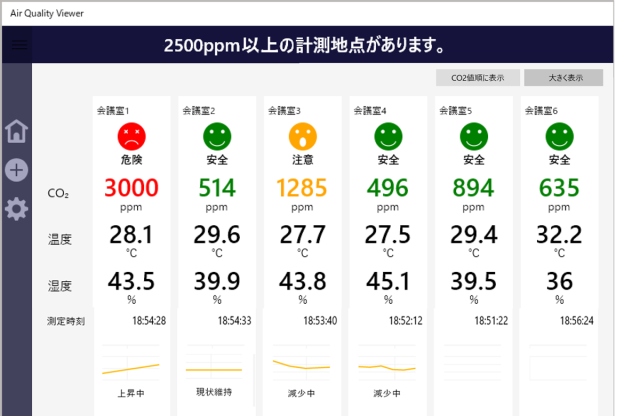Screen dimensions: 640x416
Task: Click the 大きく表示 button
Action: pyautogui.click(x=564, y=78)
